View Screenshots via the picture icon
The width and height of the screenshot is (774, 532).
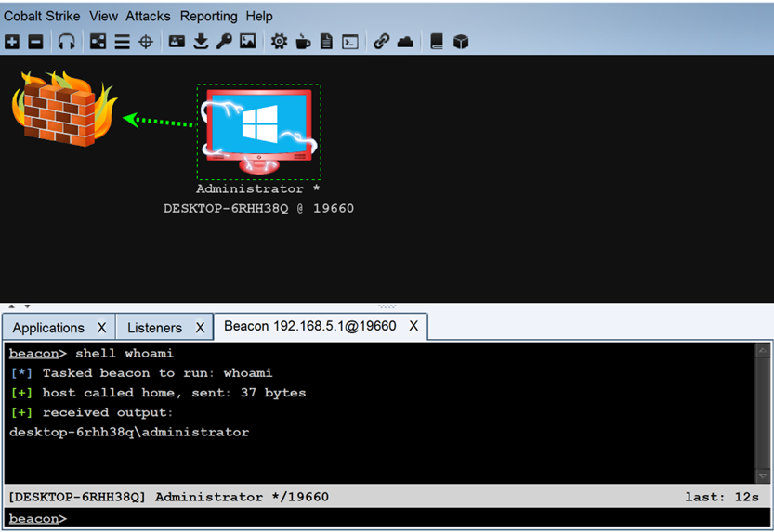coord(248,42)
